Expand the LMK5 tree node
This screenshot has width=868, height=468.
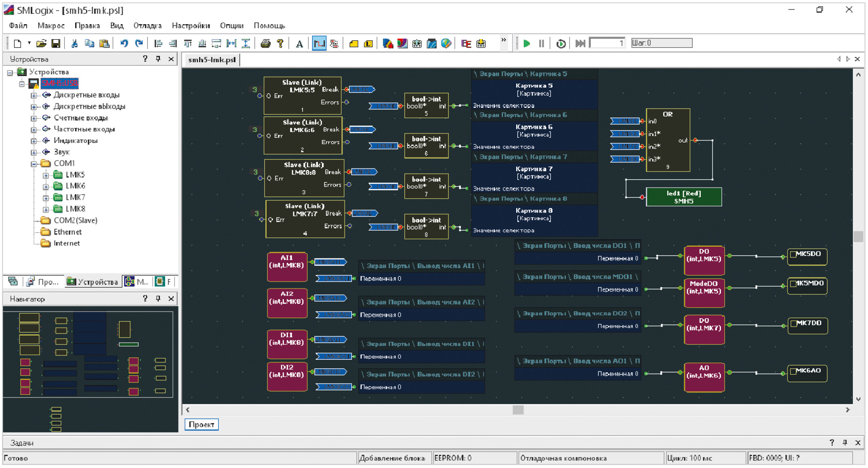point(46,175)
